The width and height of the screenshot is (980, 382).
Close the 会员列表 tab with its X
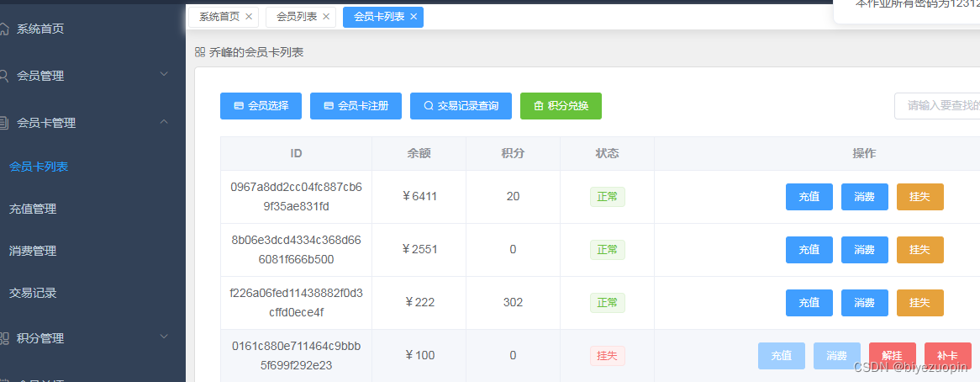coord(325,17)
